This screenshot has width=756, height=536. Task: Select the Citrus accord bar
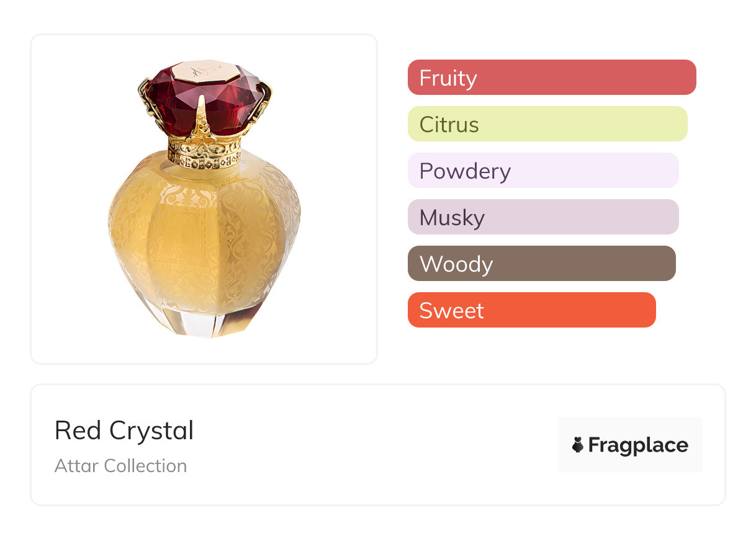[x=547, y=124]
